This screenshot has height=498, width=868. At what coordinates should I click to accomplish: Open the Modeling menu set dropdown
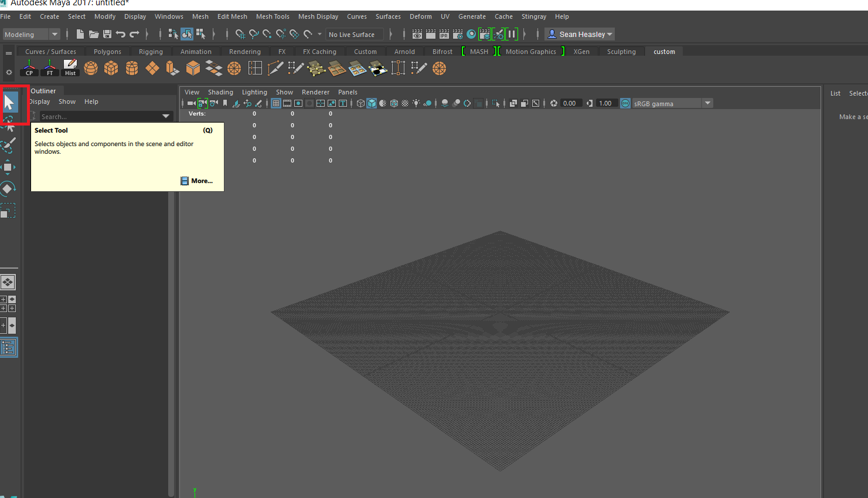click(x=31, y=35)
